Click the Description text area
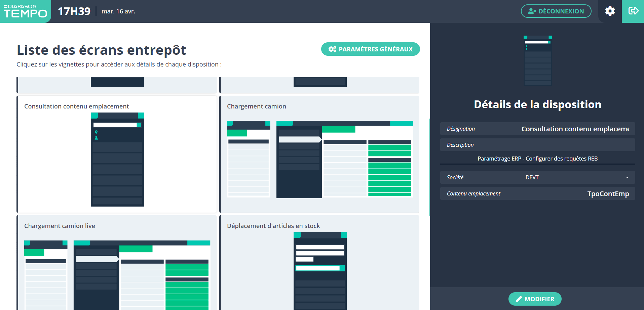 coord(537,159)
